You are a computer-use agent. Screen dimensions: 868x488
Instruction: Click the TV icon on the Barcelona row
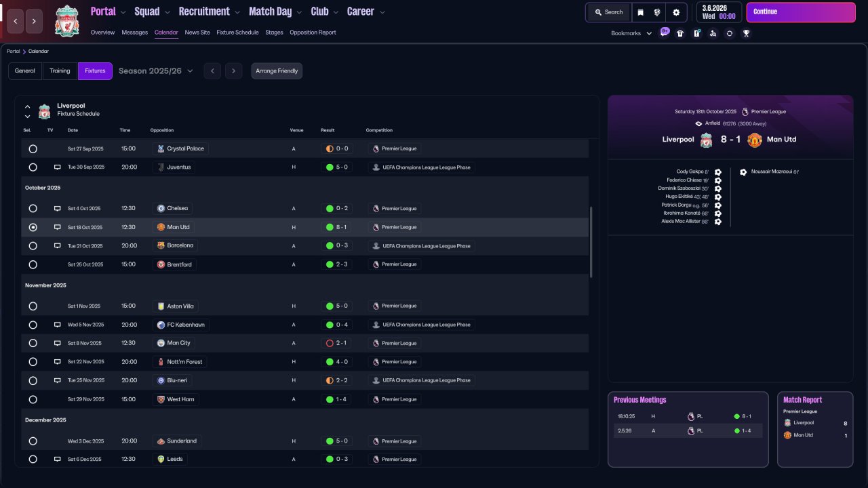click(x=58, y=245)
